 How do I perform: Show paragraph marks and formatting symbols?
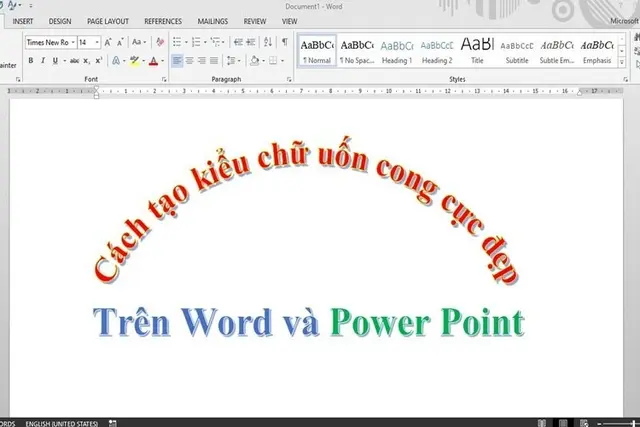pos(285,42)
